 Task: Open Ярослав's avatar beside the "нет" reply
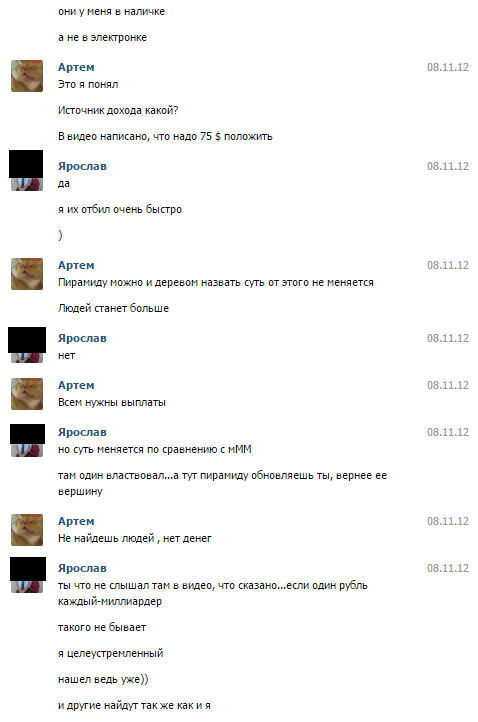(27, 345)
